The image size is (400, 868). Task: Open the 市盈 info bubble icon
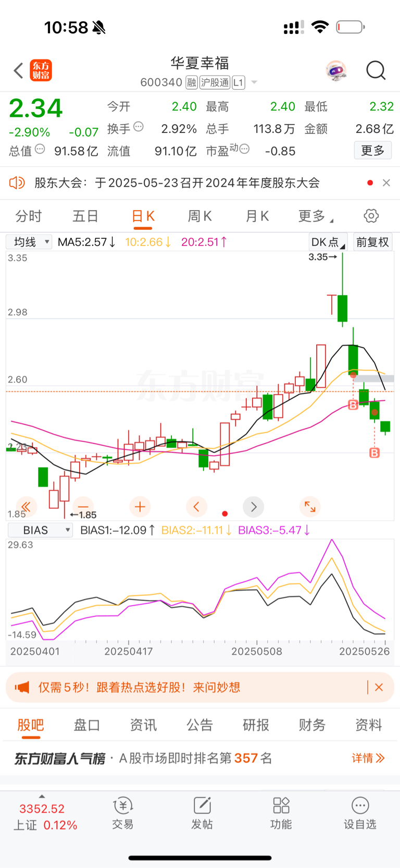click(x=244, y=149)
